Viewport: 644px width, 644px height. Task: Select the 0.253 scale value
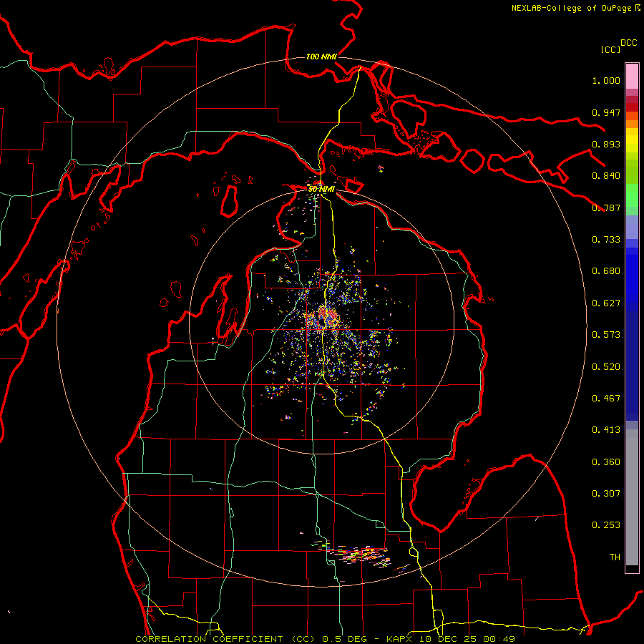click(606, 525)
